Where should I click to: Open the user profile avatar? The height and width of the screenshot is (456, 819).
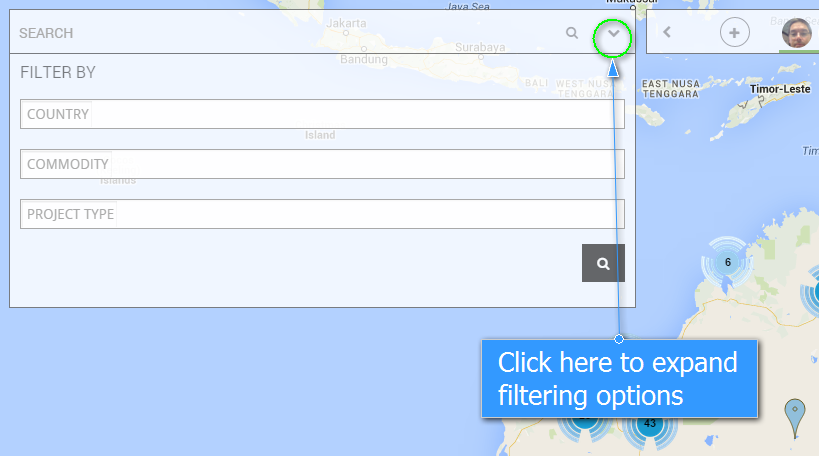[x=797, y=33]
